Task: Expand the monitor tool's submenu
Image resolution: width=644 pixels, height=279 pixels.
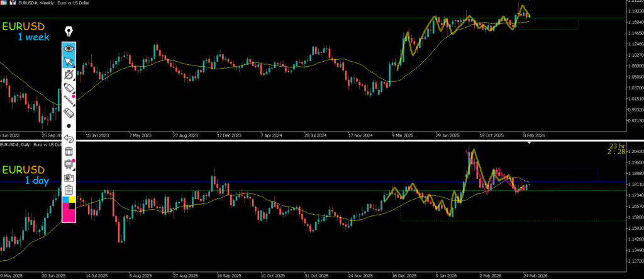Action: 74,169
